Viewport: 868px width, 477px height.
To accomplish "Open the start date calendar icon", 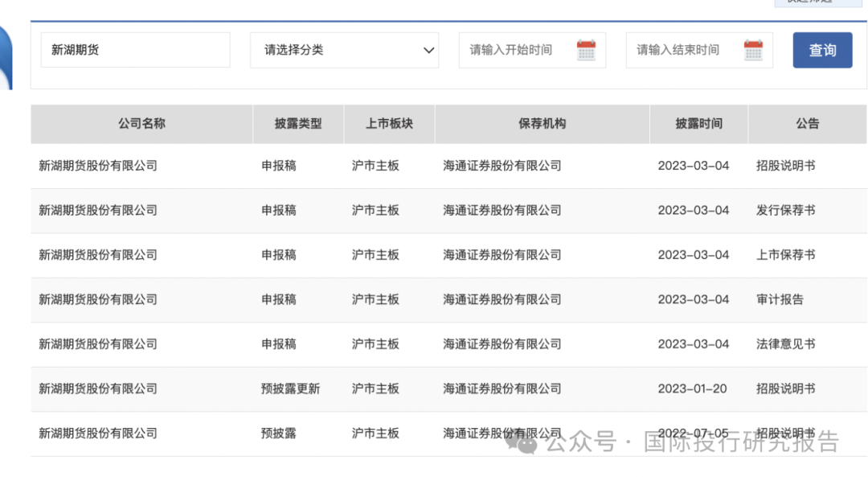I will [586, 50].
